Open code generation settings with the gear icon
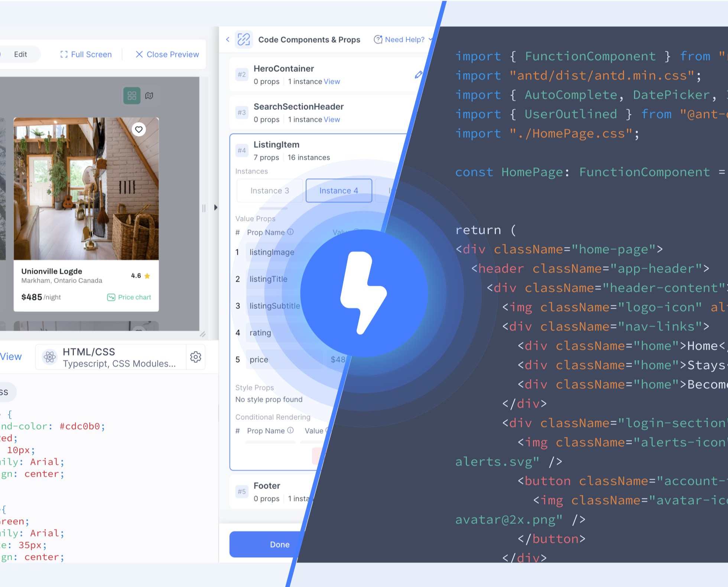Screen dimensions: 728x587 [x=196, y=357]
